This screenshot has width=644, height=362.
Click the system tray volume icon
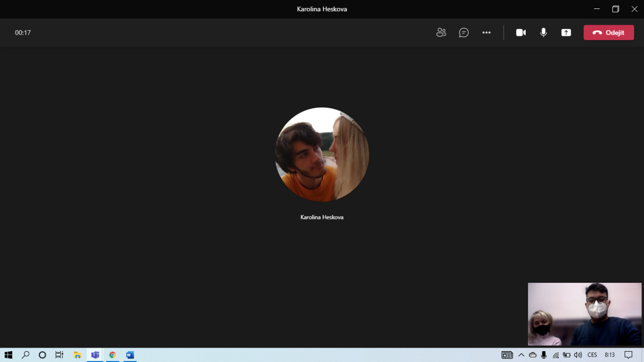578,355
